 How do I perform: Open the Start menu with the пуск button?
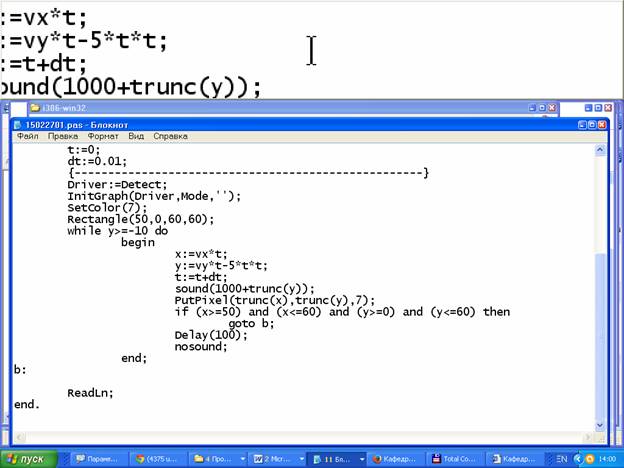pos(29,459)
